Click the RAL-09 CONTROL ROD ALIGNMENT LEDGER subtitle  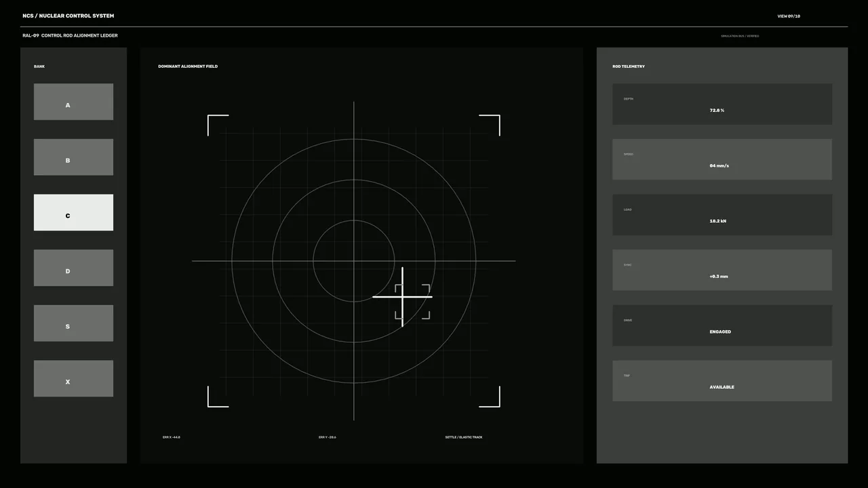[x=70, y=35]
